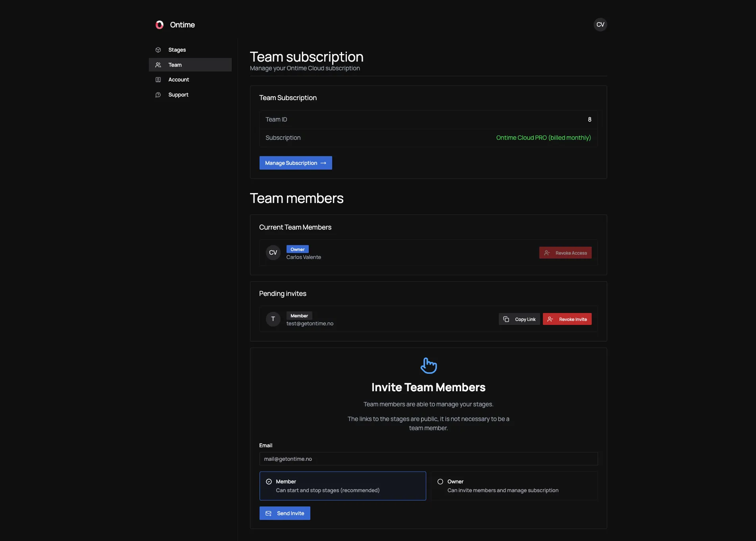Click the Manage Subscription button
This screenshot has width=756, height=541.
click(x=296, y=162)
